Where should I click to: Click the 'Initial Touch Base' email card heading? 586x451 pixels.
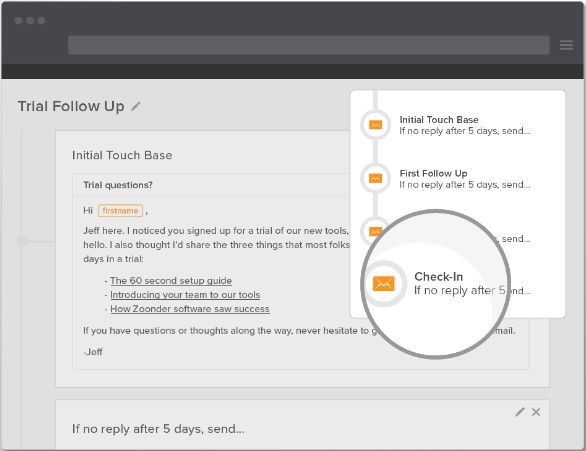pyautogui.click(x=122, y=155)
